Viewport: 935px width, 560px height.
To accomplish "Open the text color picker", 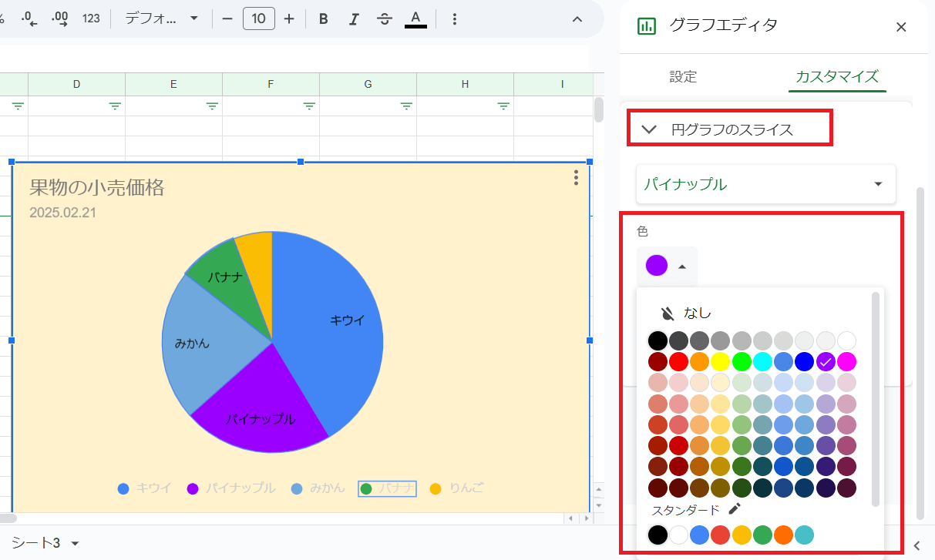I will (415, 18).
